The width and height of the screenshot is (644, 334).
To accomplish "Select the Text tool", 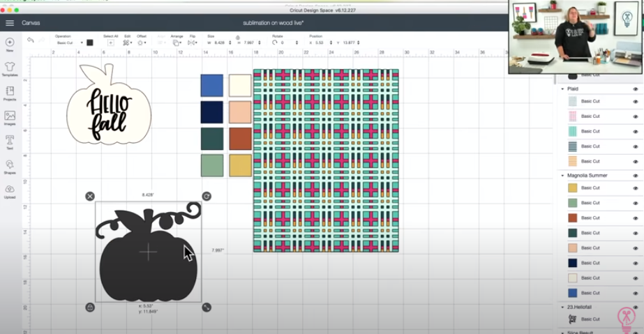I will pos(10,140).
